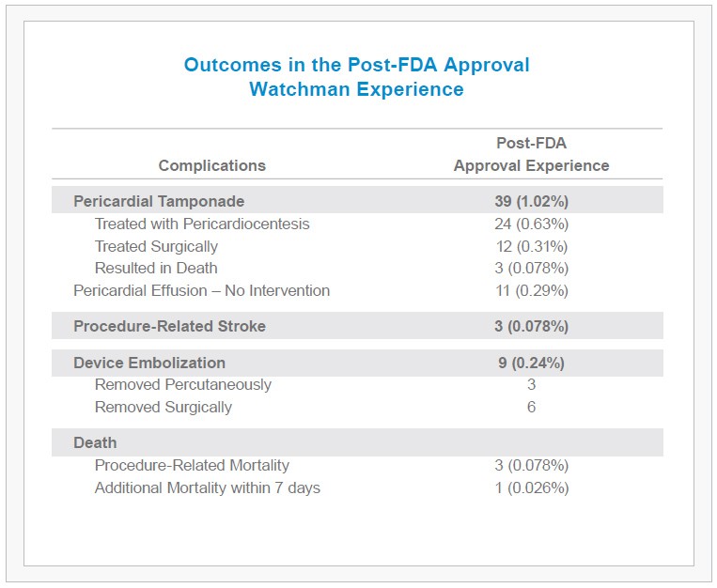Select the 'Pericardial Tamponade' row label

(159, 201)
